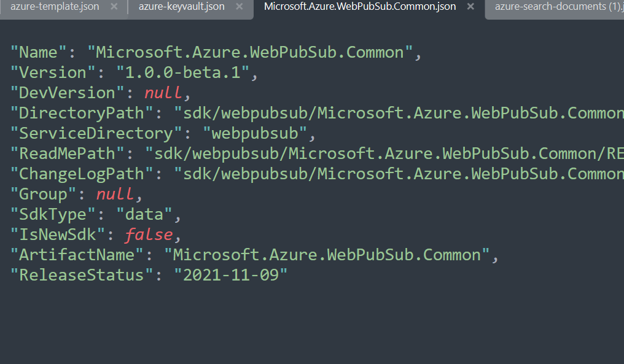Click the null value of DevVersion
The image size is (624, 364).
coord(163,93)
